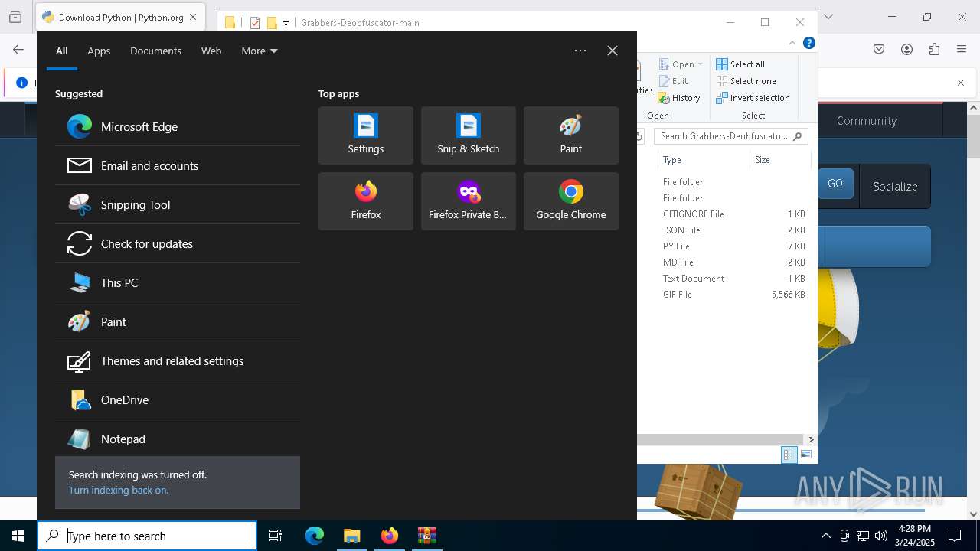Click Turn indexing back on link

119,490
